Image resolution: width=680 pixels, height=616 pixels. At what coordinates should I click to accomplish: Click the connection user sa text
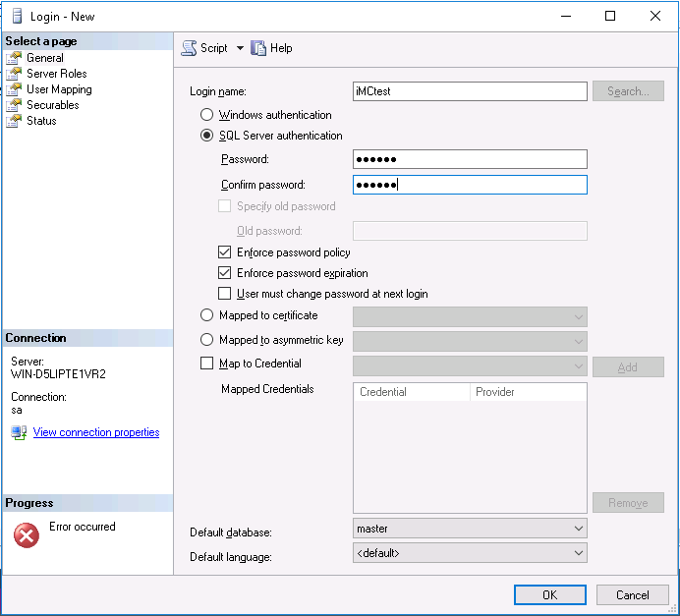click(17, 410)
